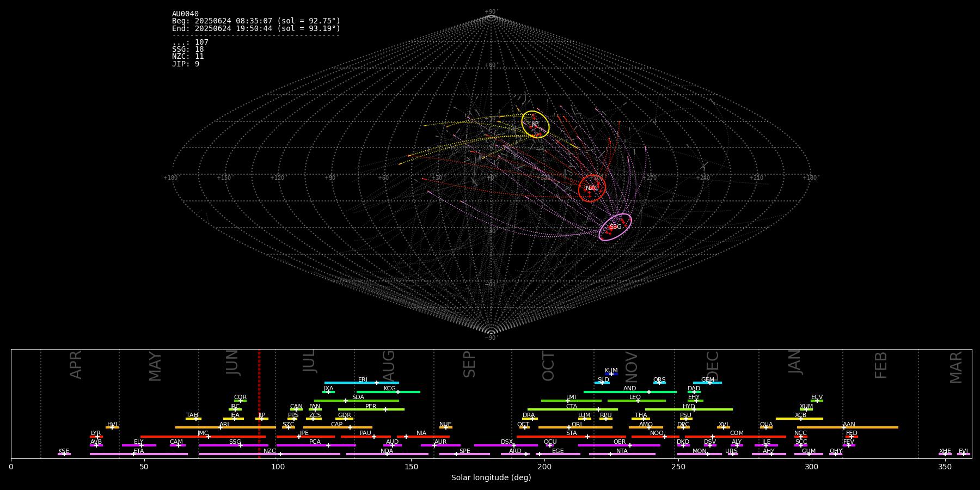Click the −90° label at the map bottom

point(491,338)
